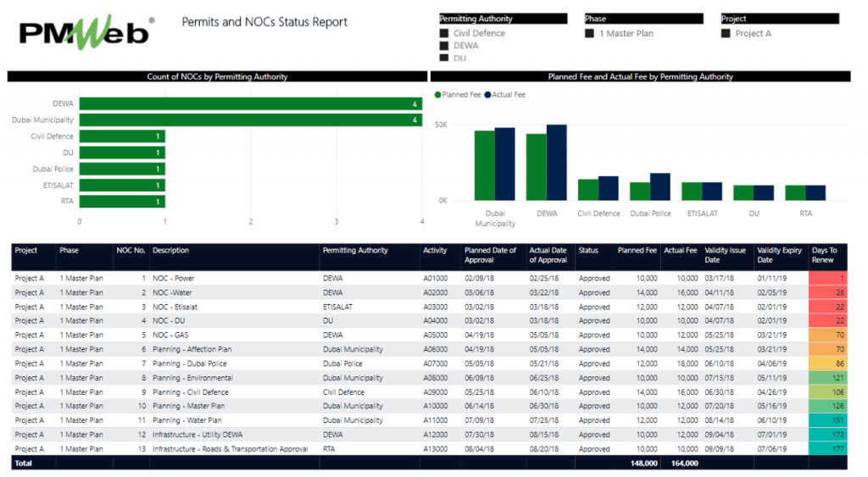Select the Phase slicer header
868x477 pixels.
pos(644,19)
